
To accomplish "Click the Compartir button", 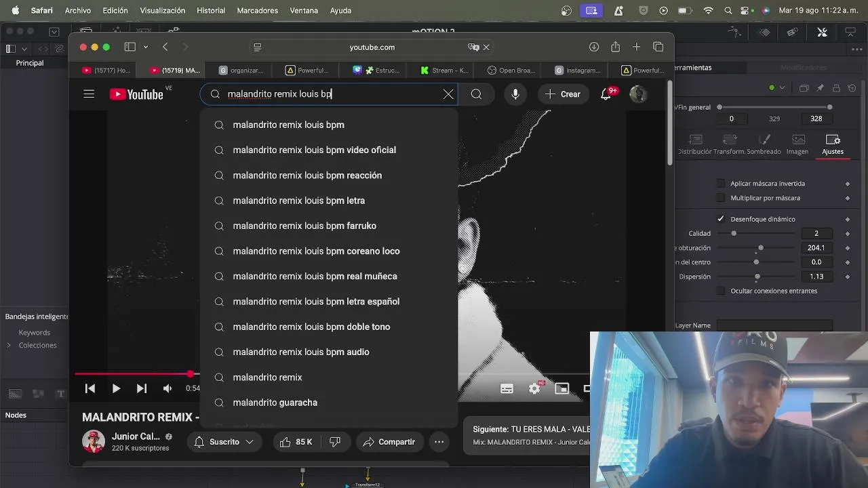I will (x=389, y=442).
